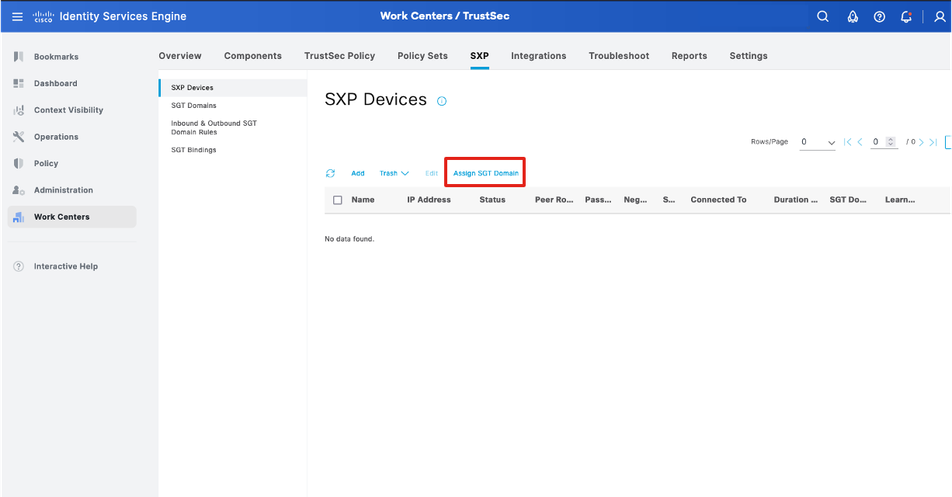Refresh the SXP Devices table
The height and width of the screenshot is (497, 952).
330,174
